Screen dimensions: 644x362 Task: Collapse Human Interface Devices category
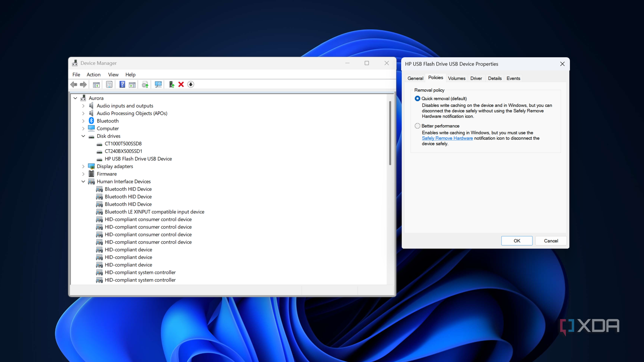pyautogui.click(x=83, y=181)
